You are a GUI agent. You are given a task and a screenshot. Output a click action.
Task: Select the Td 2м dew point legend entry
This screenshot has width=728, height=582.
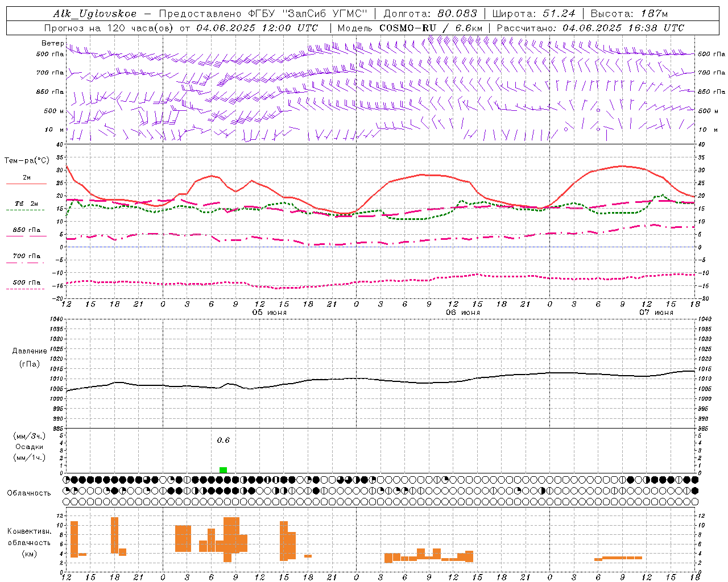click(x=26, y=204)
